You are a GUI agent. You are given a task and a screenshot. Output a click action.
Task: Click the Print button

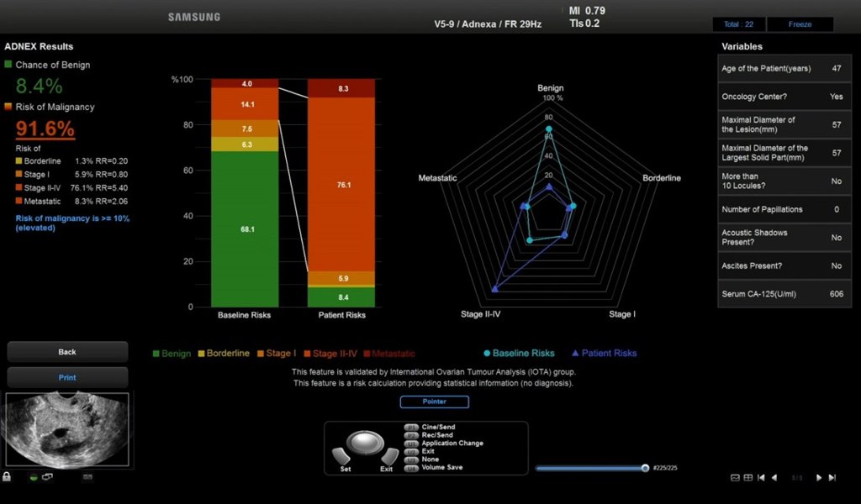pos(67,377)
